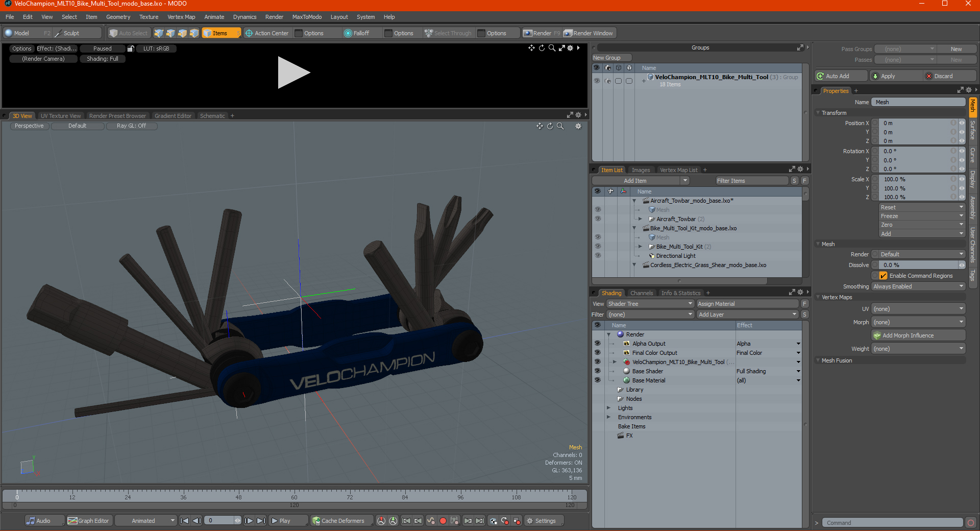This screenshot has height=531, width=980.
Task: Switch to Images tab
Action: pos(641,170)
